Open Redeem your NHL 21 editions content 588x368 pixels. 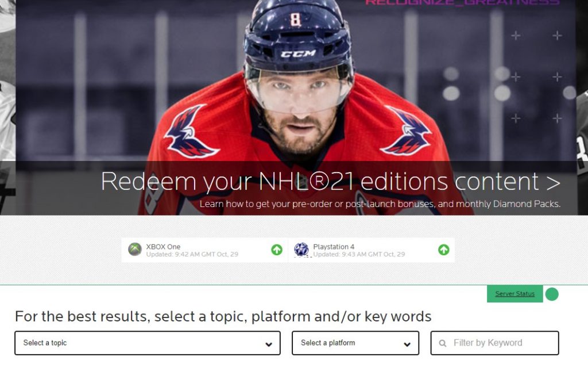pos(330,182)
